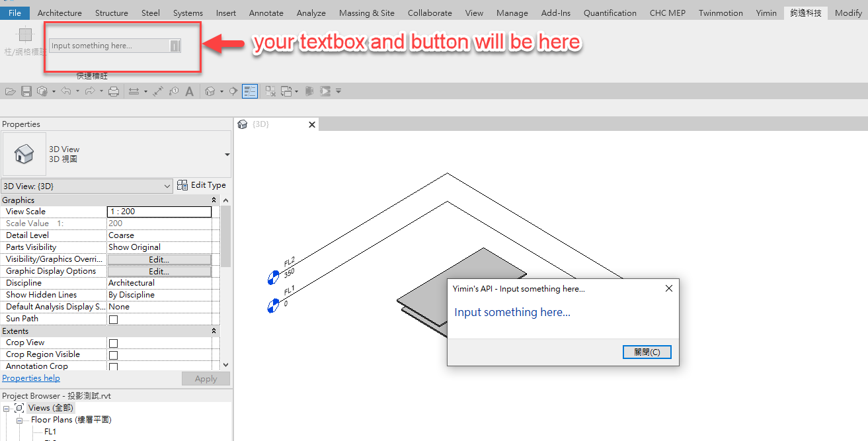Switch to the Annotate ribbon tab

(x=266, y=13)
